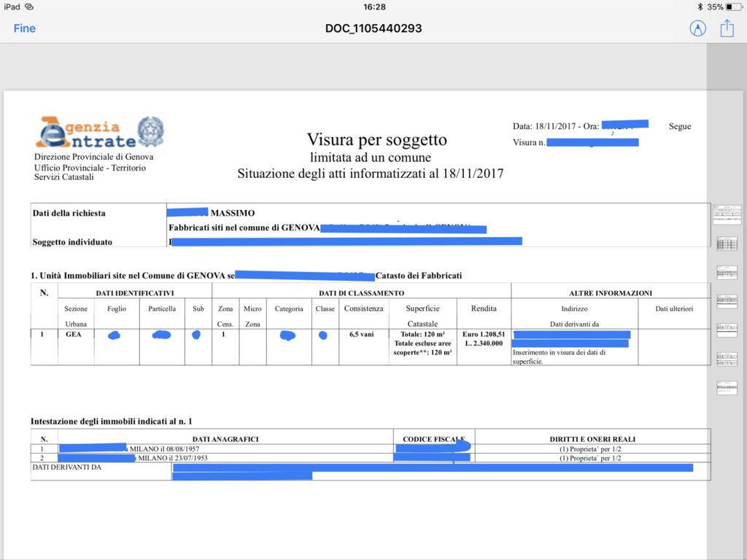Tap the "6,5 vani" Consistenza cell

363,335
